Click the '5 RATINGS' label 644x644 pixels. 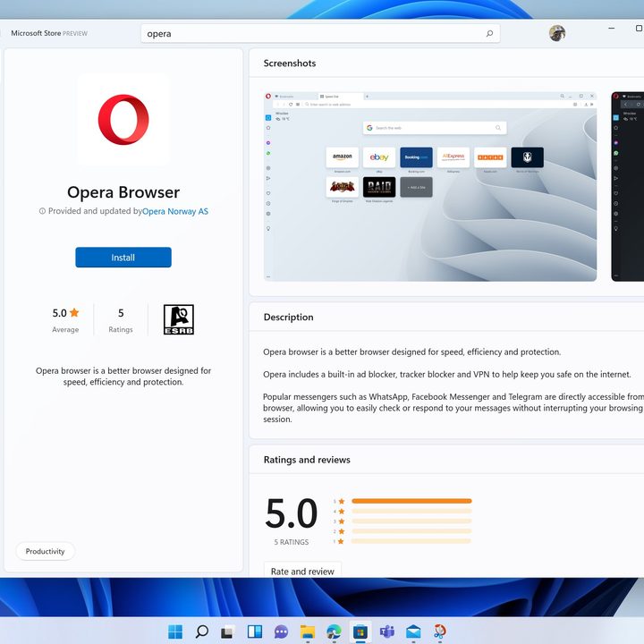point(292,542)
